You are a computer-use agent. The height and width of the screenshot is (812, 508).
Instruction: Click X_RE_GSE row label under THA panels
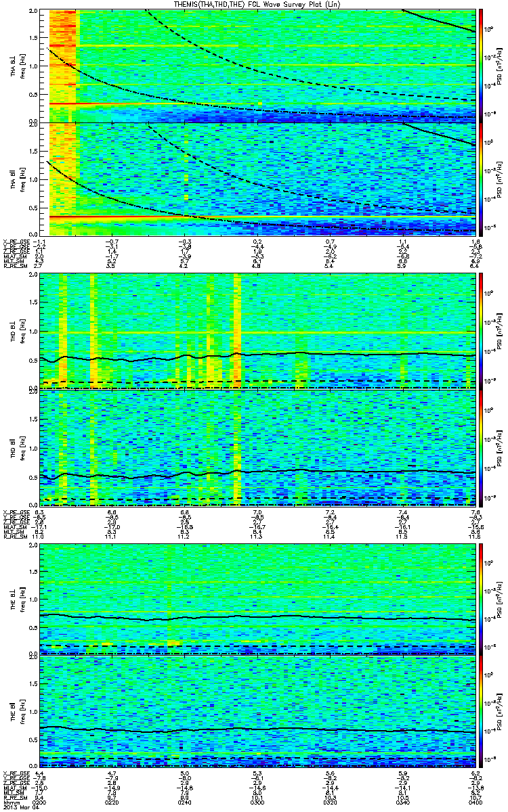[x=15, y=241]
